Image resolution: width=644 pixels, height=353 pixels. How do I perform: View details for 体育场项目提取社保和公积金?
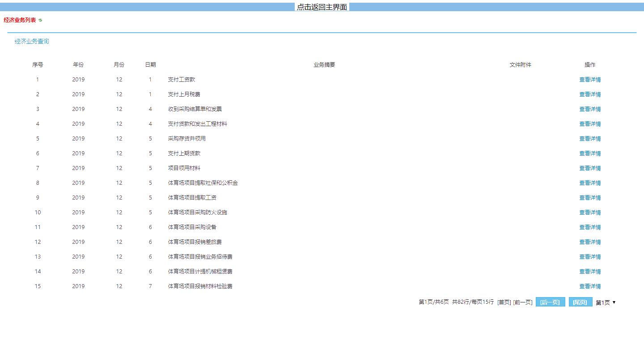(x=590, y=183)
